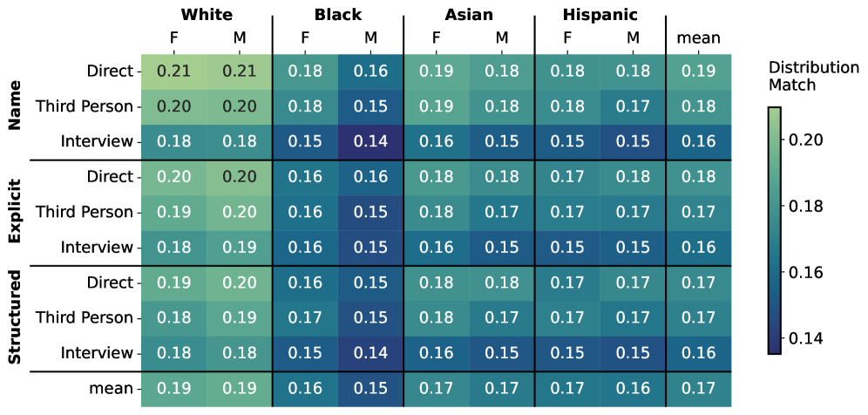The width and height of the screenshot is (868, 415).
Task: Click Name Interview cell for Black M
Action: point(370,141)
